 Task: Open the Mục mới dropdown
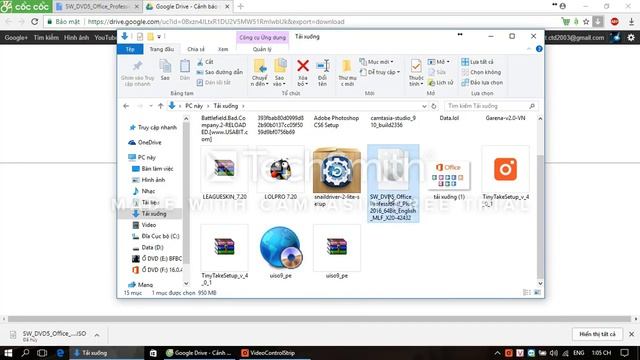pos(376,62)
